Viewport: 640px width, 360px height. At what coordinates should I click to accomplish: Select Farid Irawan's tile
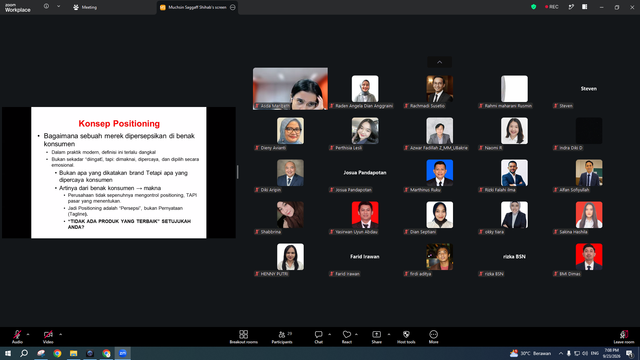[365, 257]
